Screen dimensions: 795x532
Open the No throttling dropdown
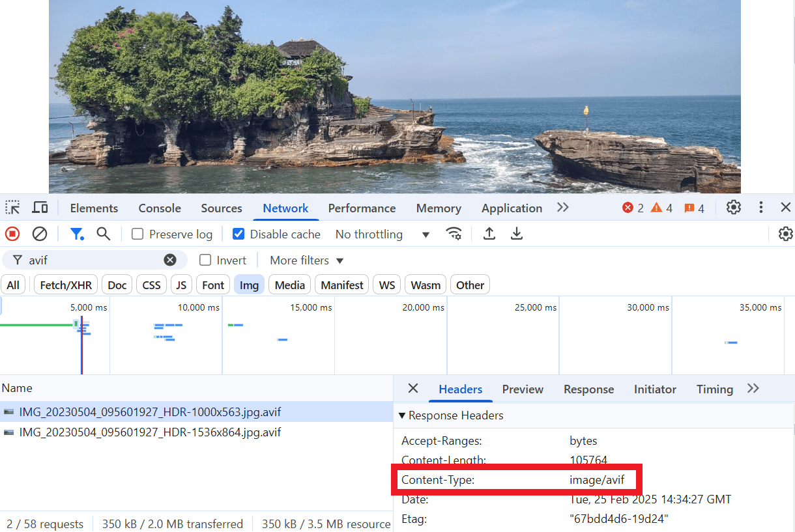point(383,234)
